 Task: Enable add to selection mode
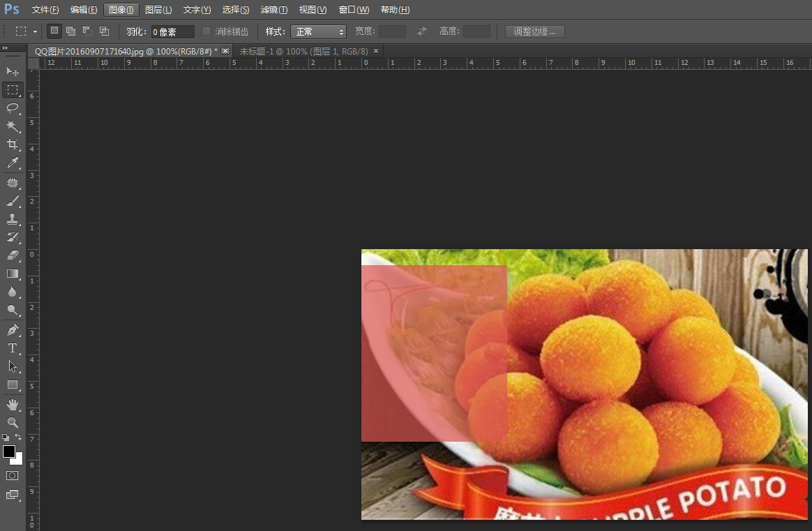(x=70, y=31)
